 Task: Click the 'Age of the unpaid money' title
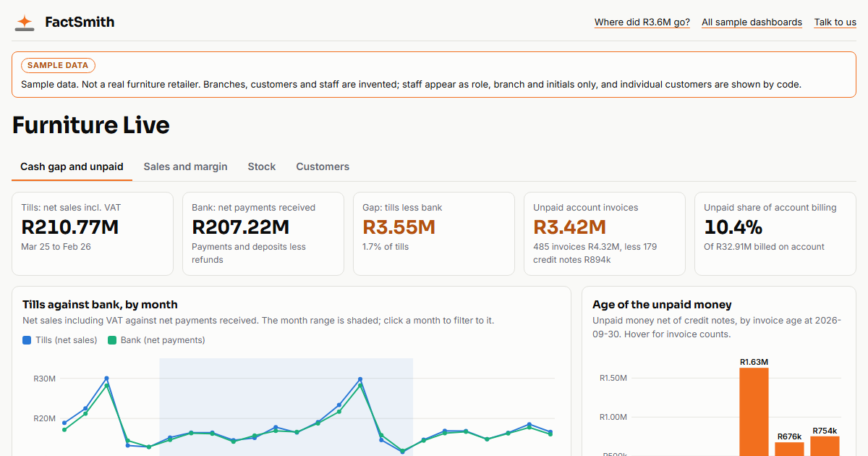click(662, 305)
